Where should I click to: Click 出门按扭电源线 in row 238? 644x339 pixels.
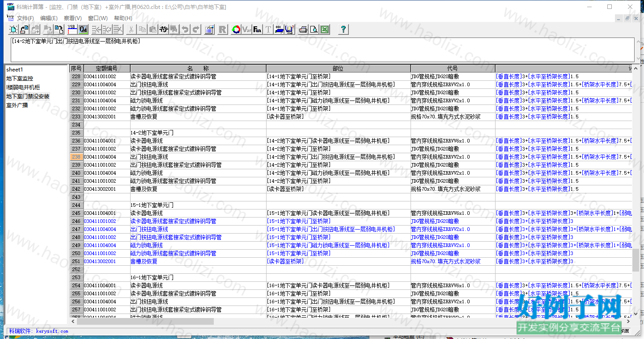pyautogui.click(x=149, y=157)
